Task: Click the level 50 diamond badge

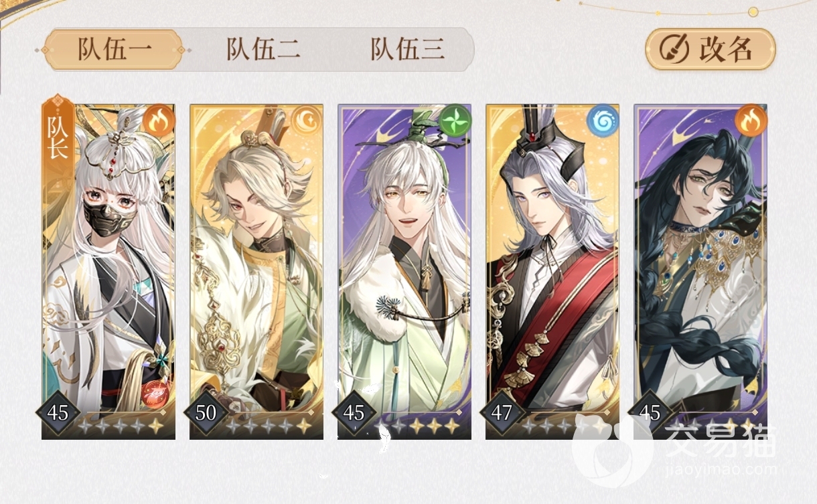Action: (206, 412)
